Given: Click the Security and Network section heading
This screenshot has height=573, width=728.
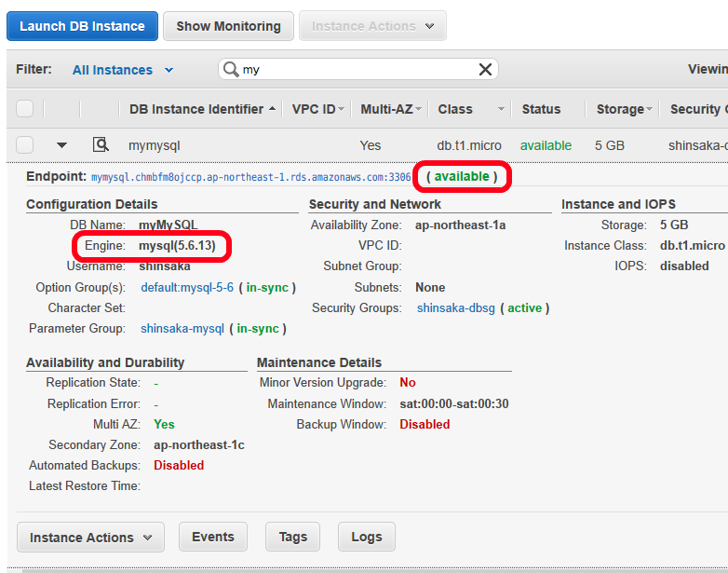Looking at the screenshot, I should (374, 204).
